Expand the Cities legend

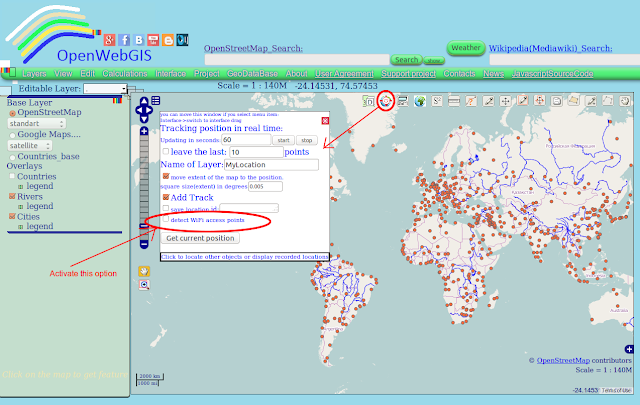pyautogui.click(x=20, y=227)
